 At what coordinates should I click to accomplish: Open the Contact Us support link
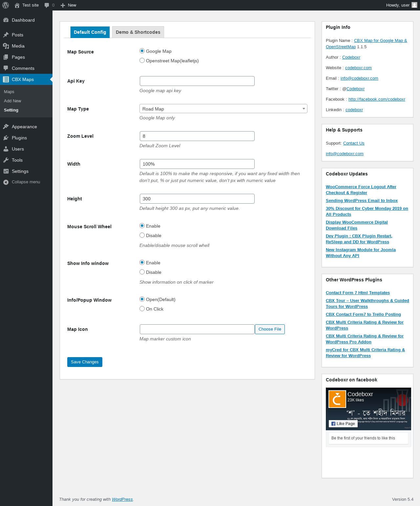pyautogui.click(x=354, y=143)
